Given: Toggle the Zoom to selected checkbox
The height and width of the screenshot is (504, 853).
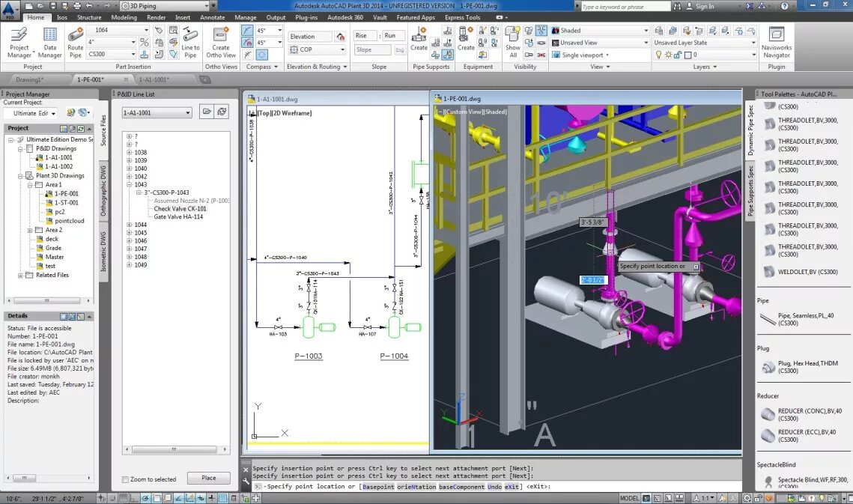Looking at the screenshot, I should (x=125, y=479).
